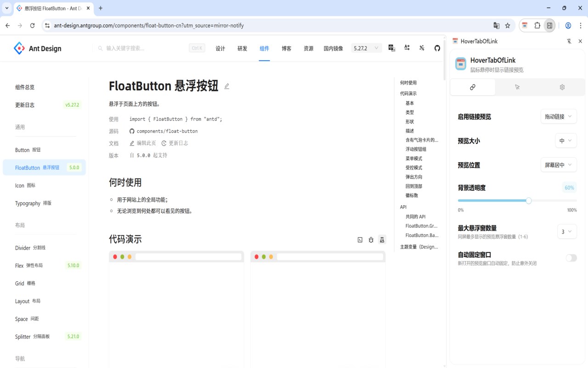The height and width of the screenshot is (368, 588).
Task: Open the 启用链接预览 dropdown showing 拖动链接
Action: click(x=559, y=117)
